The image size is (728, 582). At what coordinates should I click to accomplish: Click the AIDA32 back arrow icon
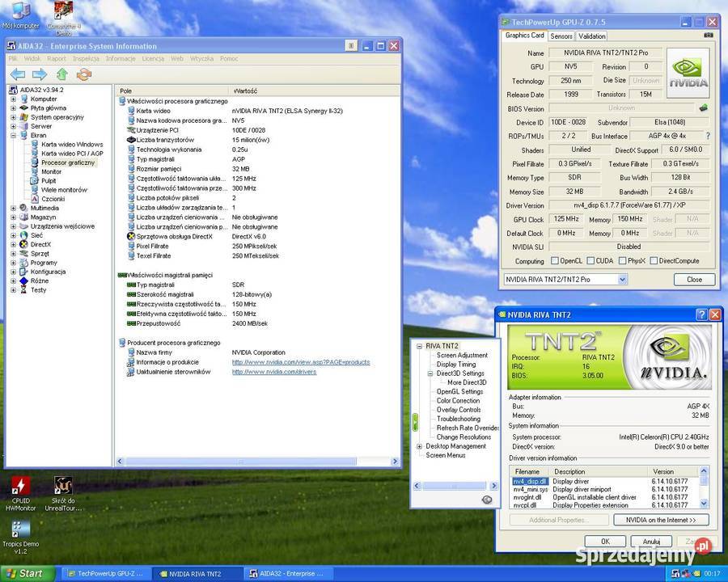tap(18, 74)
